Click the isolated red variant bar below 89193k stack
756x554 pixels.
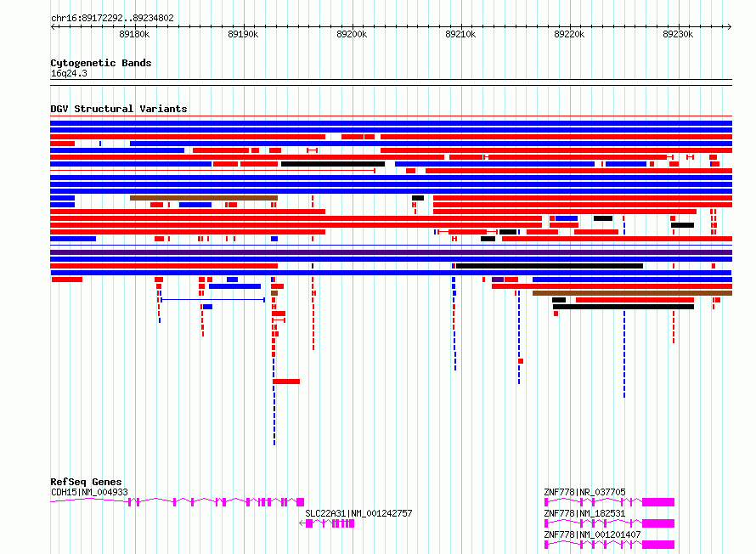click(286, 382)
